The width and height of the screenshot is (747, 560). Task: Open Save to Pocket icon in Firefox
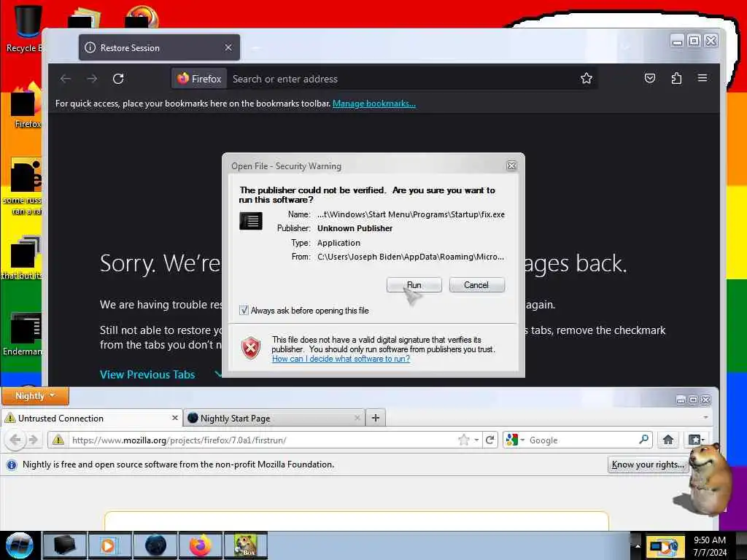650,78
